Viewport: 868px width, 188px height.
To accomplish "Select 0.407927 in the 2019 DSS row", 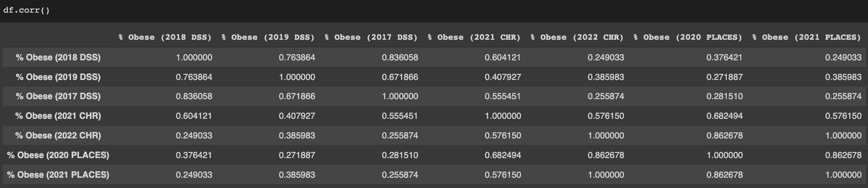I will [503, 77].
